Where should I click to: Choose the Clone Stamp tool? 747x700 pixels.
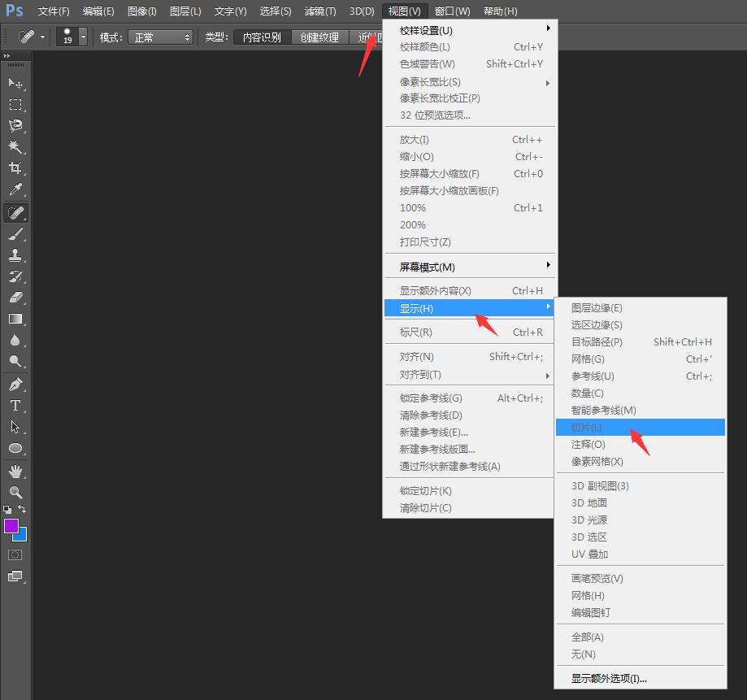tap(15, 256)
